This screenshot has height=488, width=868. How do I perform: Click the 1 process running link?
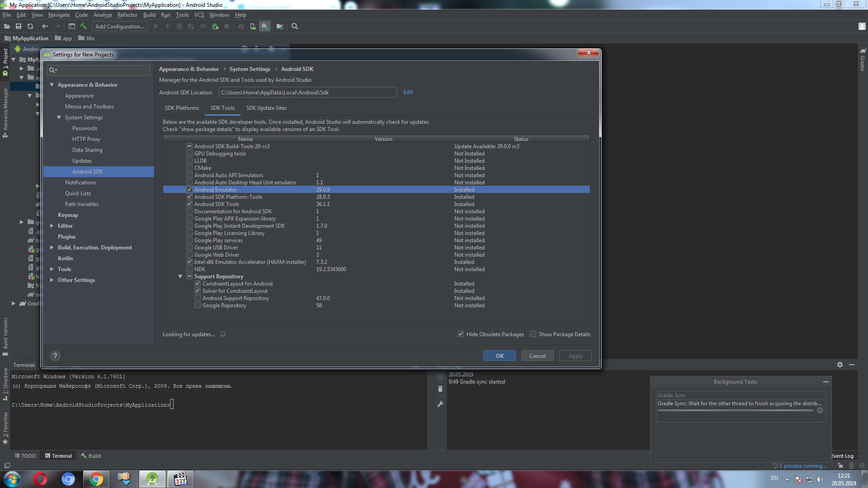[x=802, y=466]
